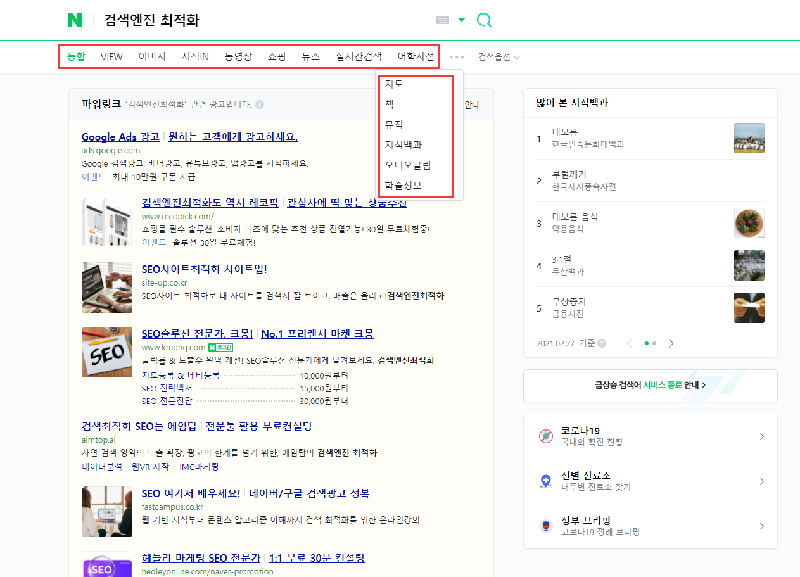Click the magnifying glass search icon
The width and height of the screenshot is (800, 577).
pos(484,20)
